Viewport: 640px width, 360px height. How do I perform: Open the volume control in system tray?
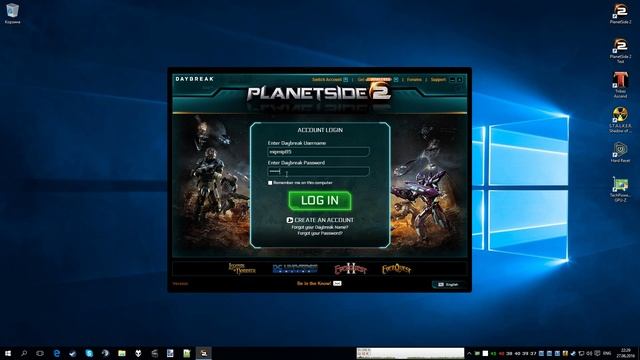pyautogui.click(x=589, y=353)
